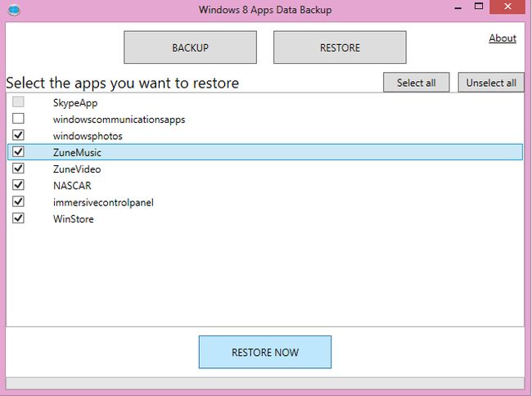The image size is (532, 396).
Task: Click the app icon in title bar
Action: coord(14,10)
